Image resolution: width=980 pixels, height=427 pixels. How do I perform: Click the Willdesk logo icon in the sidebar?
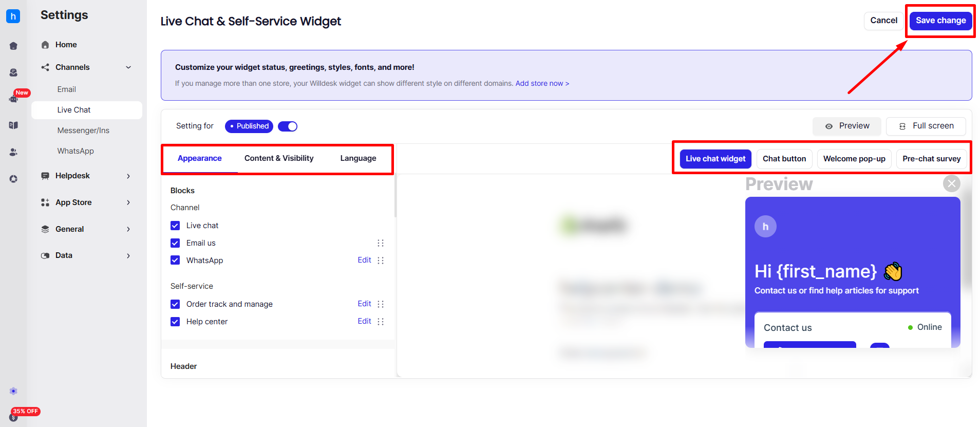[13, 16]
